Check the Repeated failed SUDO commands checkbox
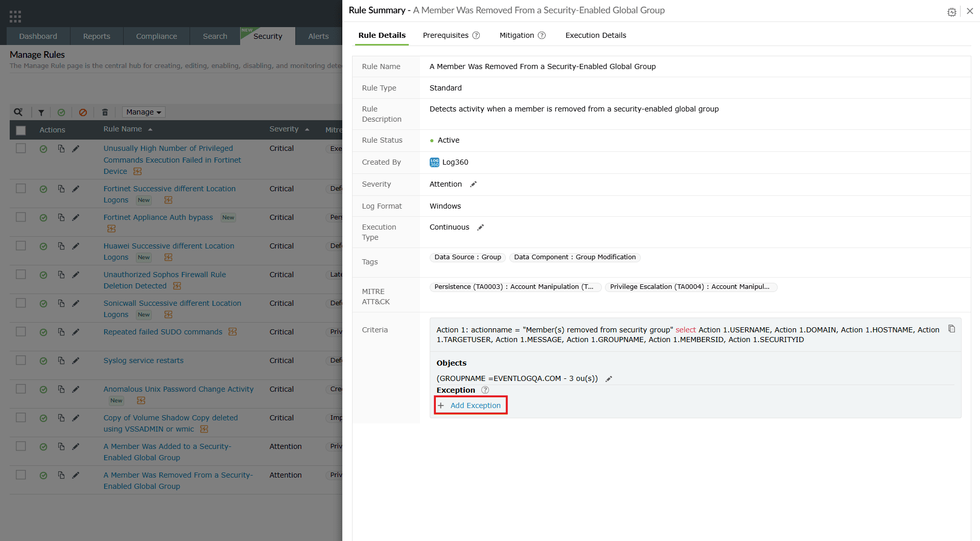The width and height of the screenshot is (980, 541). coord(21,331)
